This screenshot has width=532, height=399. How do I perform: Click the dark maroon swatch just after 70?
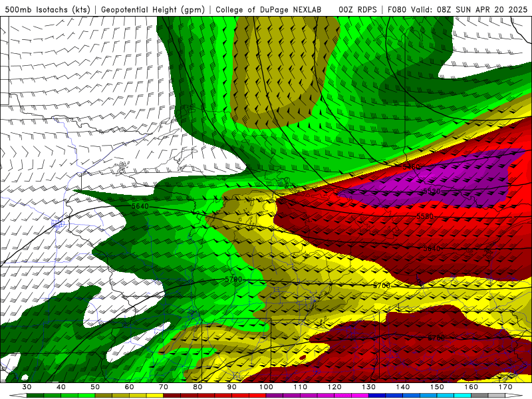tap(172, 396)
